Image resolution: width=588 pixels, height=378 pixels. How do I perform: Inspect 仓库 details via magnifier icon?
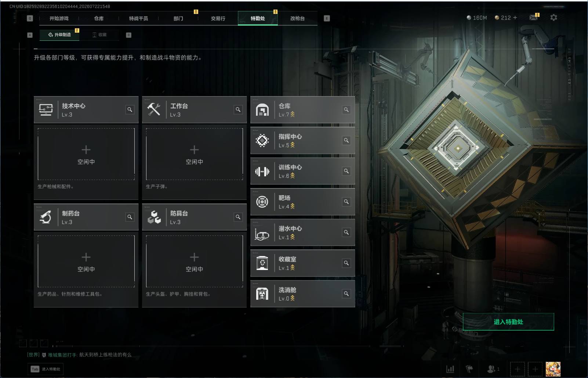point(346,109)
